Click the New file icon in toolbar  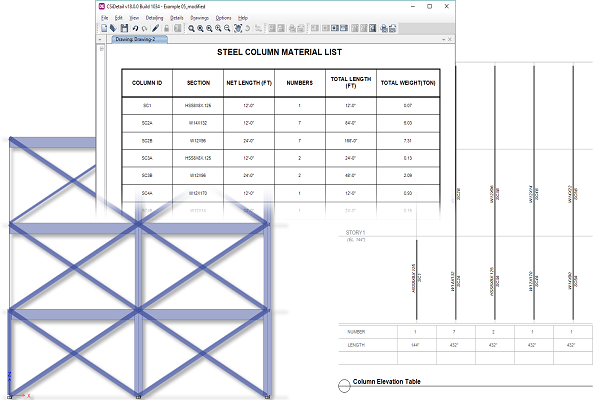[103, 28]
